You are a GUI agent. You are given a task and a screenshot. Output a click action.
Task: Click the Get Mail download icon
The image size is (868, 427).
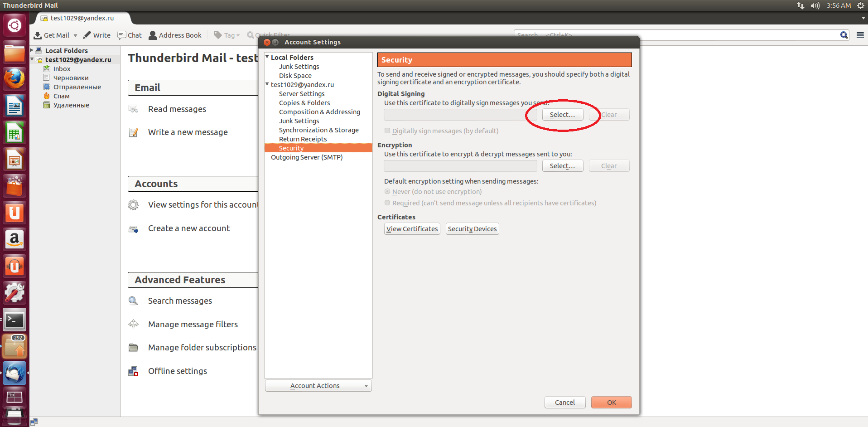pyautogui.click(x=38, y=35)
